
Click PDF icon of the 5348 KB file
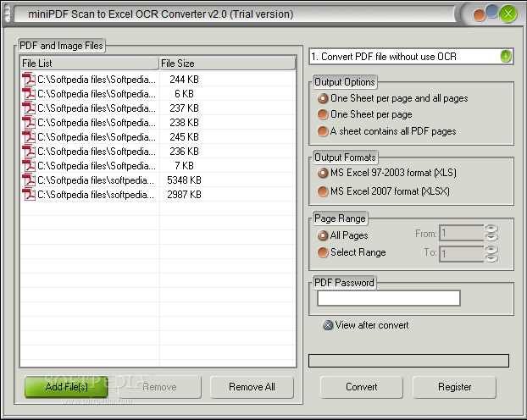[x=29, y=180]
